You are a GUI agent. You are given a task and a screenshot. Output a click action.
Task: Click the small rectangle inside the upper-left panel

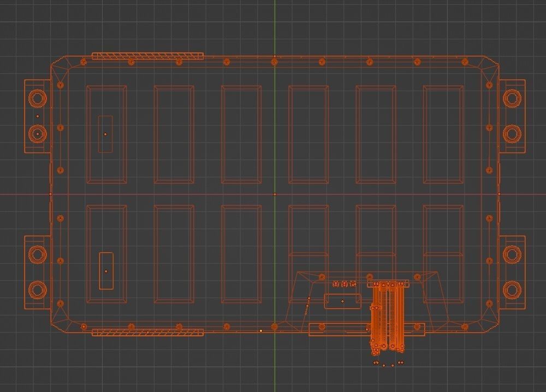click(105, 134)
